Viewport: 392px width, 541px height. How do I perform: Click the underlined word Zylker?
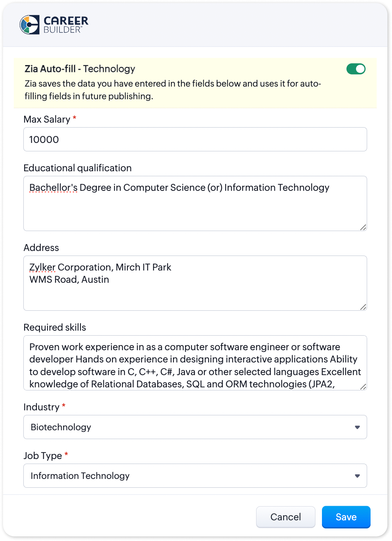[42, 267]
